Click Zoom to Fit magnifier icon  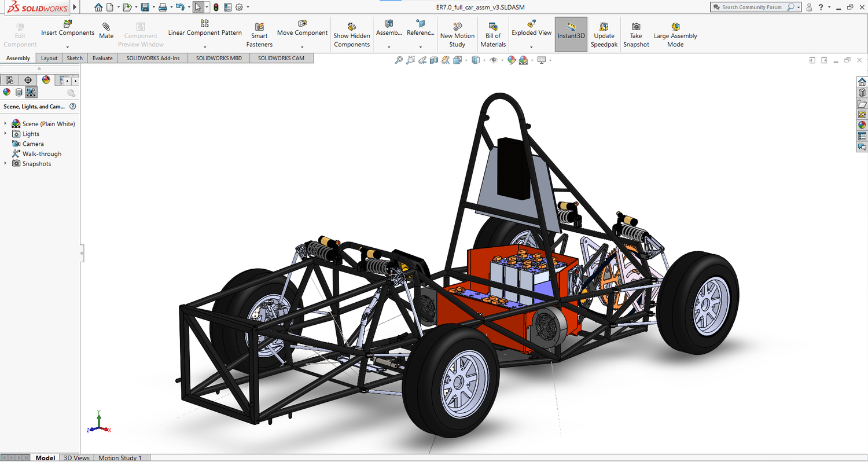point(399,60)
